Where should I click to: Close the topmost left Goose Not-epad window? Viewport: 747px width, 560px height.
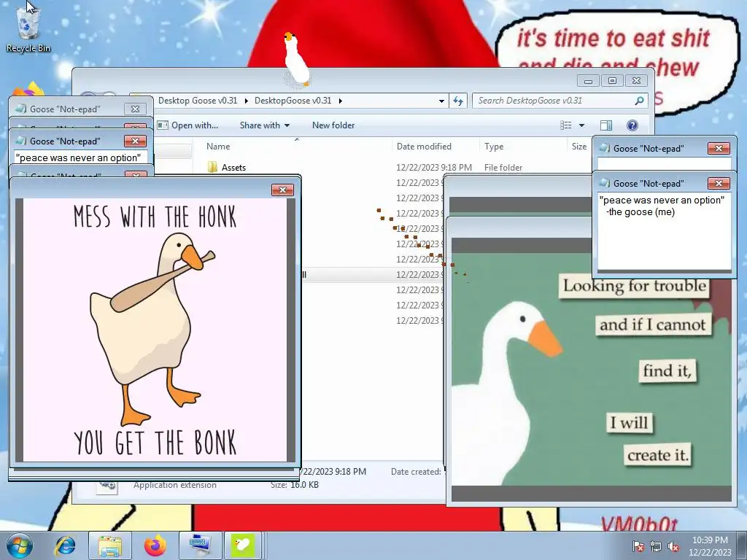[135, 109]
